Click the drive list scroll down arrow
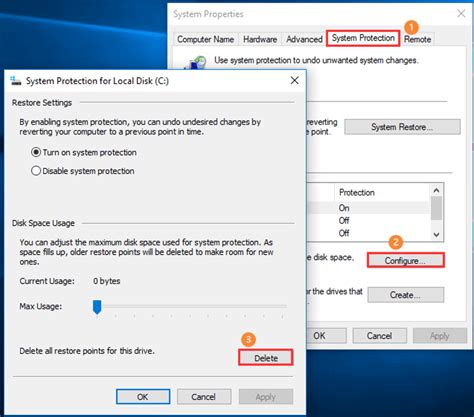 coord(436,235)
